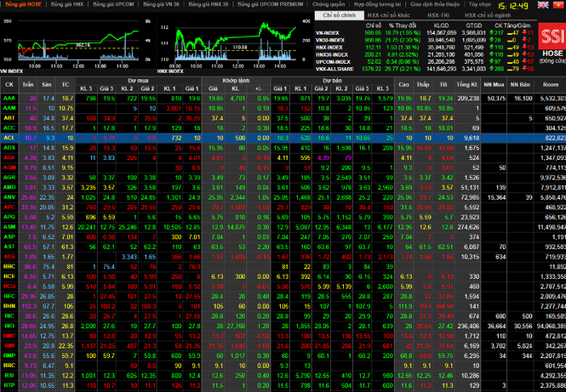The width and height of the screenshot is (566, 392).
Task: Open the Hợp đồng tương lai tab
Action: [377, 4]
